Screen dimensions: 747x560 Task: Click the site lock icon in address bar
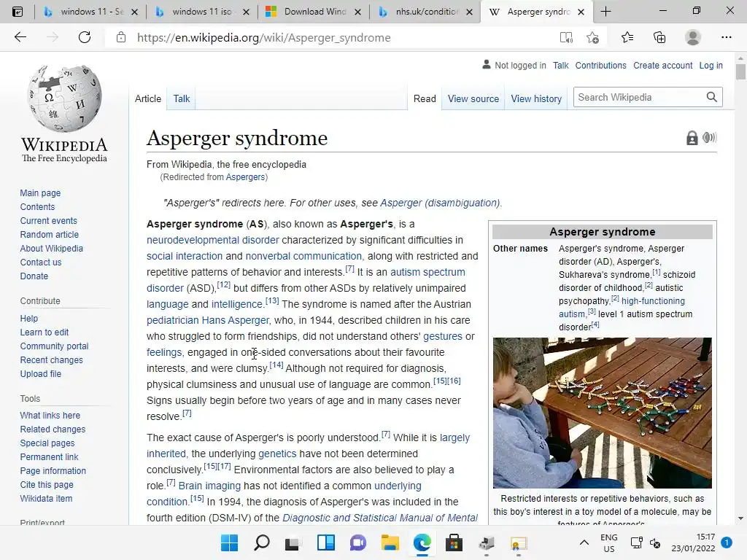[121, 37]
